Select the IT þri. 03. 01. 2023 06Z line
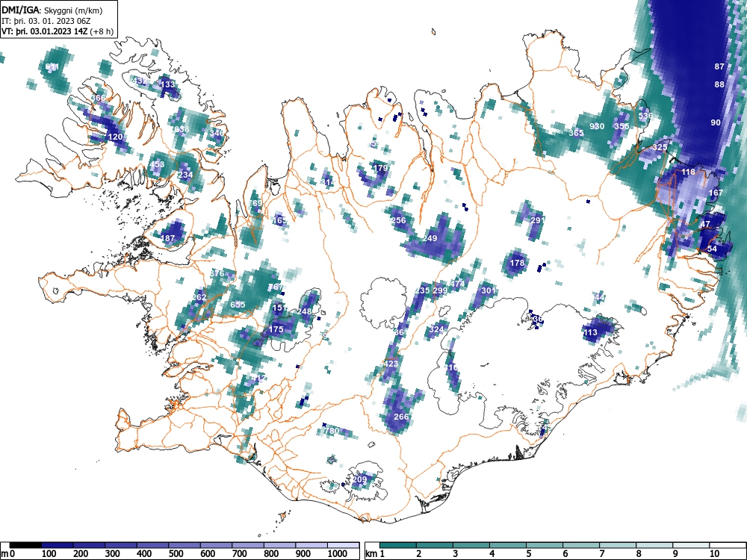The image size is (747, 560). [x=46, y=21]
